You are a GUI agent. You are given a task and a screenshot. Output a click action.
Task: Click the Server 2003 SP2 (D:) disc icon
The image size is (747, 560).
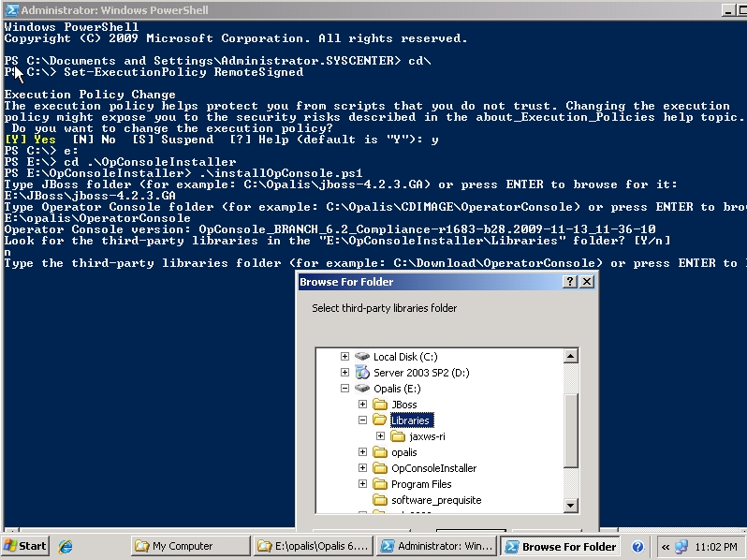tap(362, 372)
